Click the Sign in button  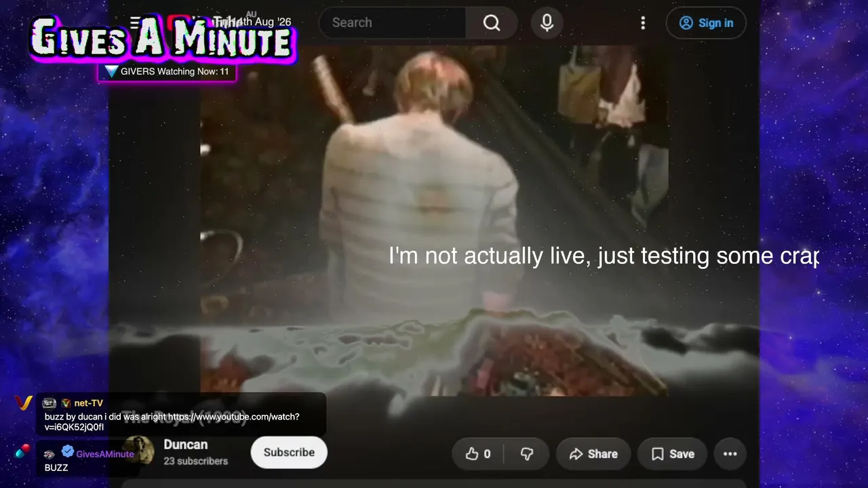(x=706, y=23)
